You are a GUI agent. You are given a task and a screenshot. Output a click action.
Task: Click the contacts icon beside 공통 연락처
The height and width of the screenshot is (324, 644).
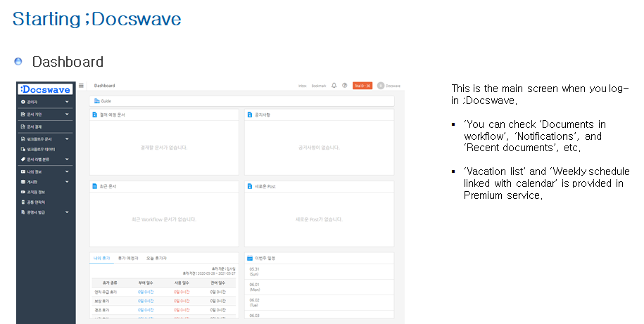pyautogui.click(x=23, y=202)
